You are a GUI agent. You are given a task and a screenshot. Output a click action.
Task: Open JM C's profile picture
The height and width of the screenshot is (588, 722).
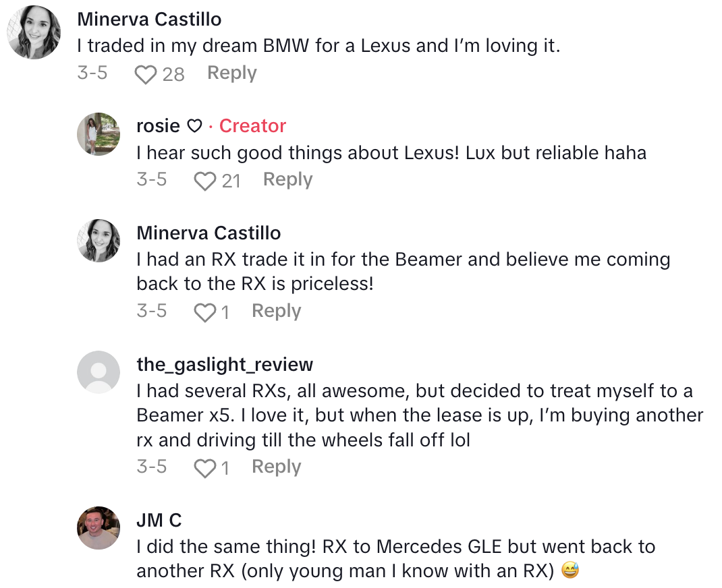coord(99,528)
